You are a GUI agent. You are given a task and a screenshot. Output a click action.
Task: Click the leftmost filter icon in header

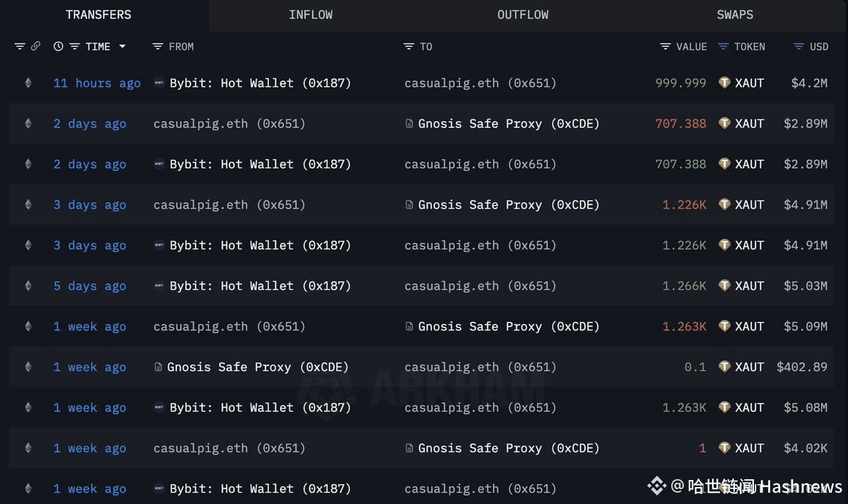[x=20, y=47]
